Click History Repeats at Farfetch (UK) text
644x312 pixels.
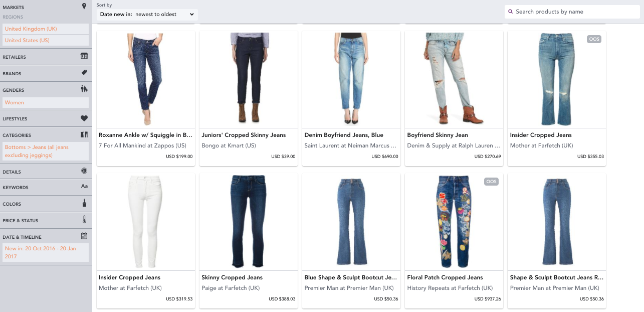[x=450, y=288]
